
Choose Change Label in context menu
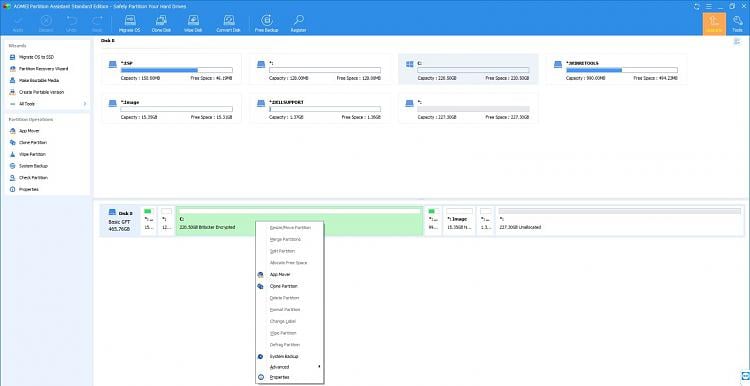(290, 321)
